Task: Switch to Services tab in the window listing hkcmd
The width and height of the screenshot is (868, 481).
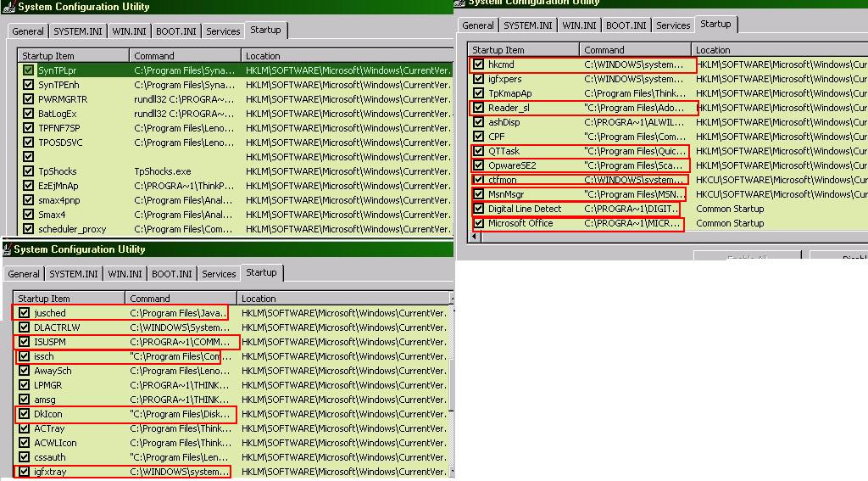Action: pyautogui.click(x=673, y=25)
